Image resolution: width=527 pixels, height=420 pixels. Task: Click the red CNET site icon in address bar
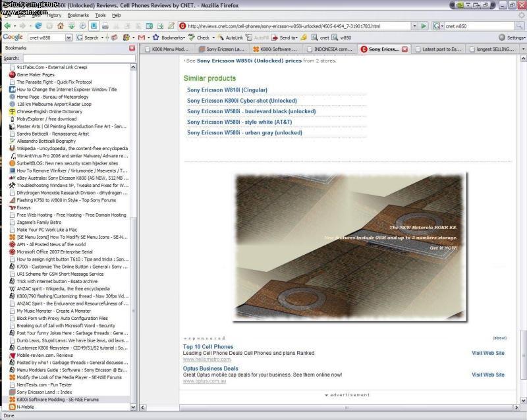(182, 26)
